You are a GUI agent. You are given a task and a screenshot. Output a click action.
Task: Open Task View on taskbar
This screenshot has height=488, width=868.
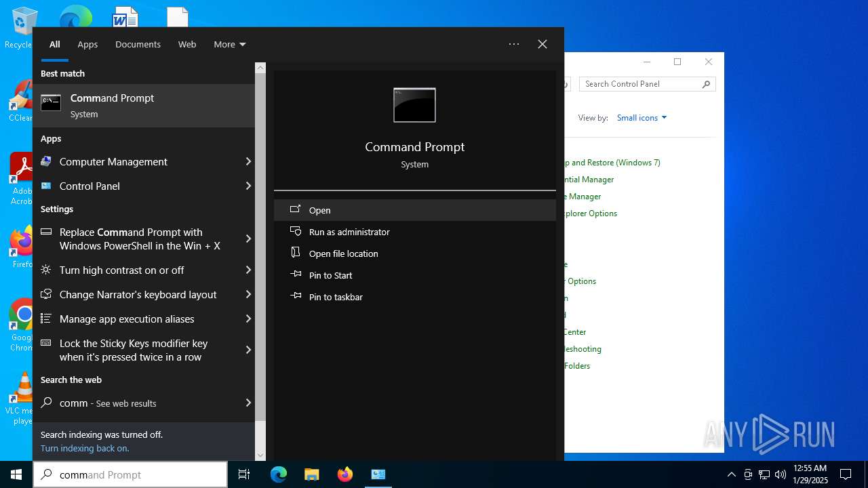click(244, 474)
